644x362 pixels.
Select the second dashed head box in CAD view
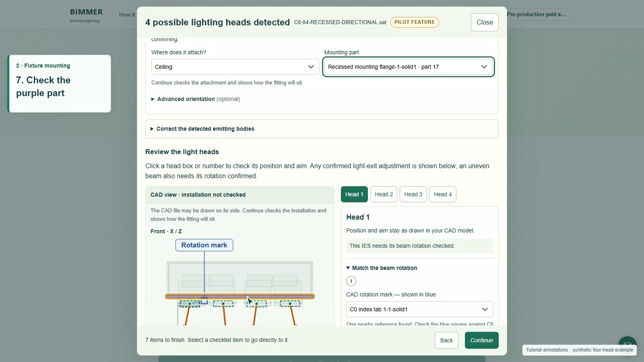223,304
